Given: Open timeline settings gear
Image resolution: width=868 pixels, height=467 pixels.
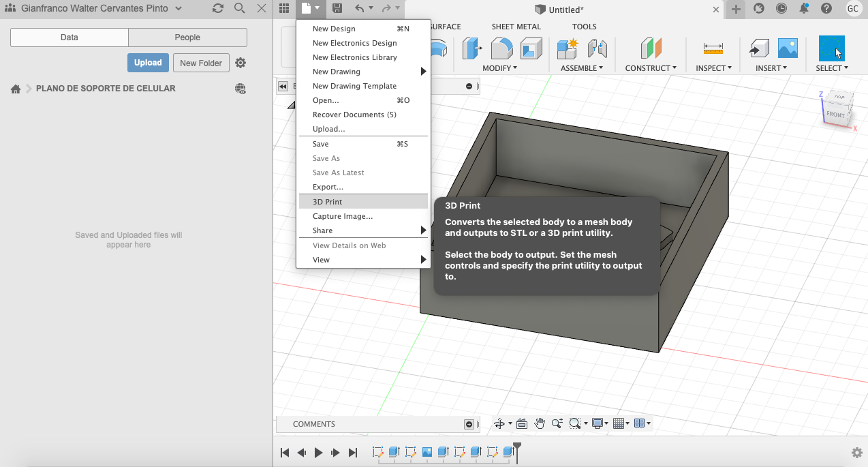Looking at the screenshot, I should click(x=857, y=453).
